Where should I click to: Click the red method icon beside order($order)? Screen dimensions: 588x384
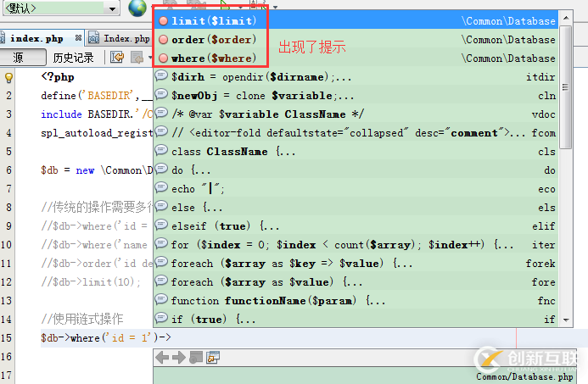point(163,39)
